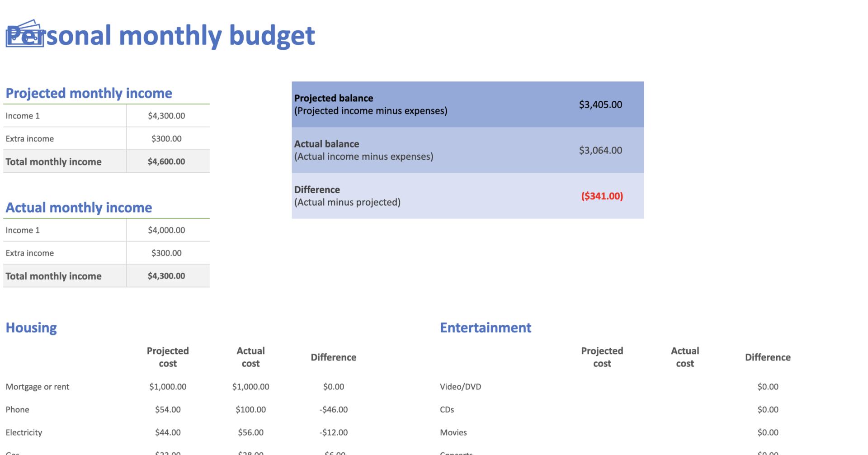Click the Projected monthly income heading
The image size is (868, 455).
89,93
